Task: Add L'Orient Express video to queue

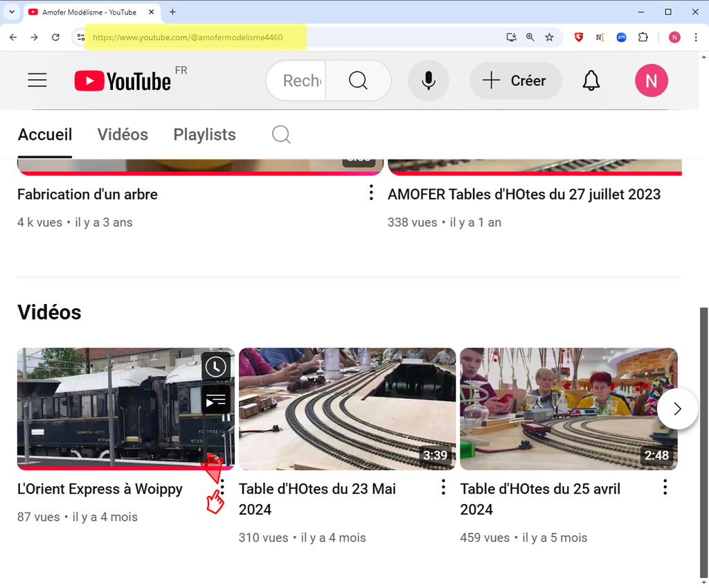Action: 216,400
